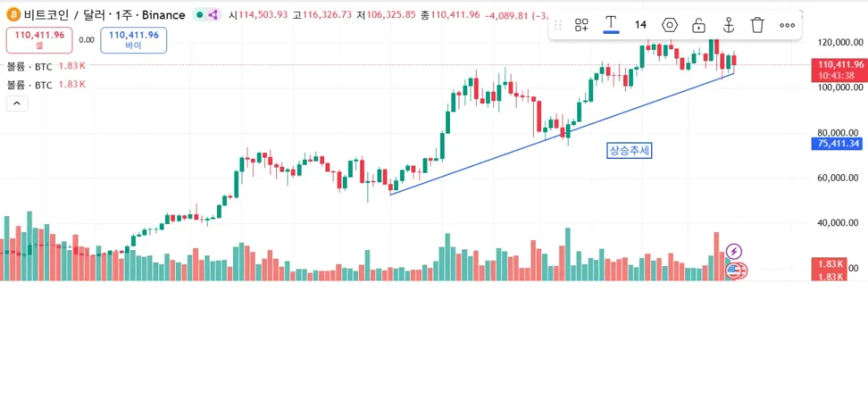Open the font size 14 dropdown

[x=640, y=25]
